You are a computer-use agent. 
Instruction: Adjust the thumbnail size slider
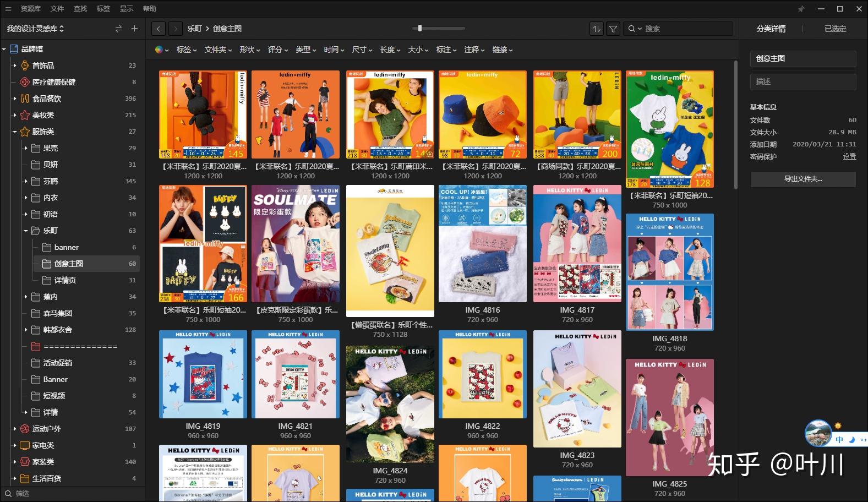[x=420, y=28]
